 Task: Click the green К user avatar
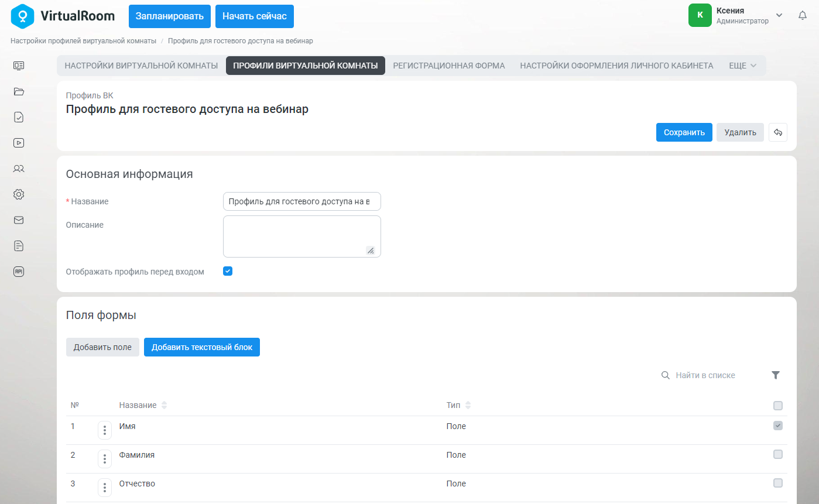click(x=700, y=15)
